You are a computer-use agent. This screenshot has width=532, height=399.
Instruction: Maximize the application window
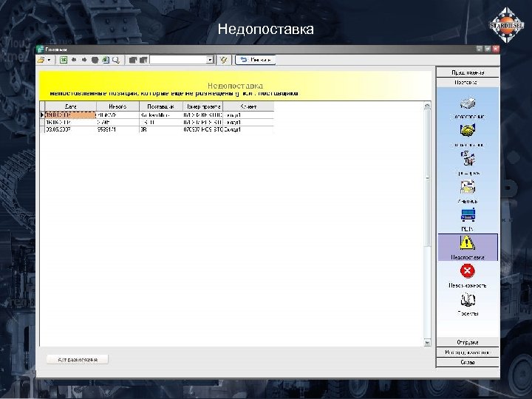[488, 49]
